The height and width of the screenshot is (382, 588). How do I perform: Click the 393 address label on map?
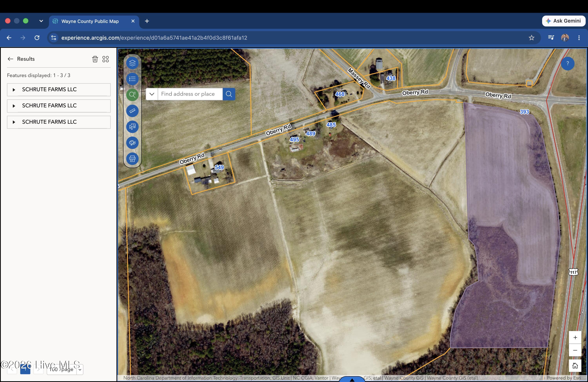(x=524, y=112)
